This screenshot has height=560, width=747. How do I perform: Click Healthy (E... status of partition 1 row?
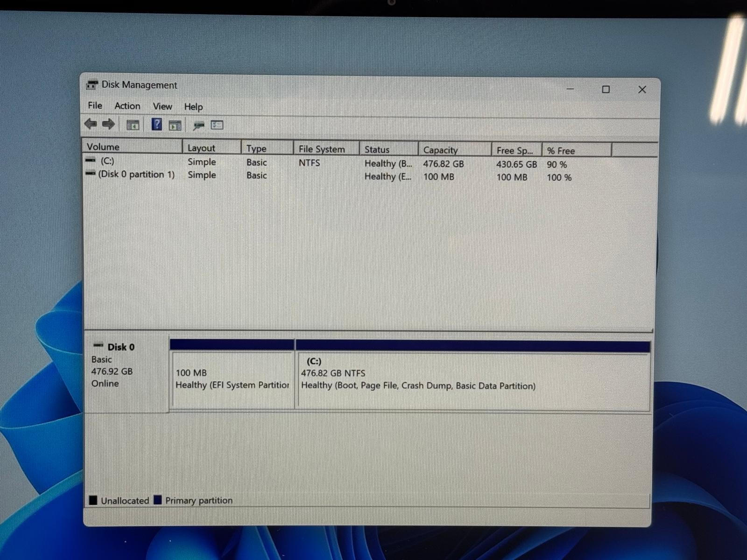388,176
